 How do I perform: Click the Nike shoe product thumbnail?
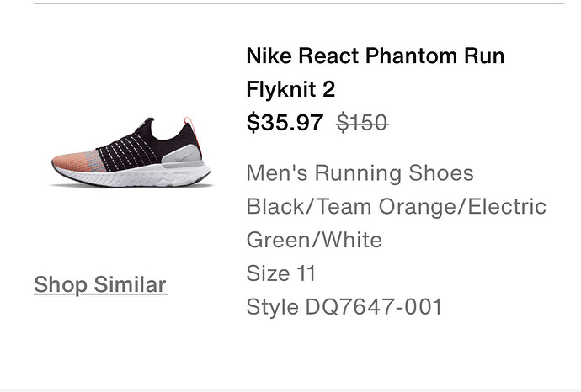pyautogui.click(x=131, y=151)
